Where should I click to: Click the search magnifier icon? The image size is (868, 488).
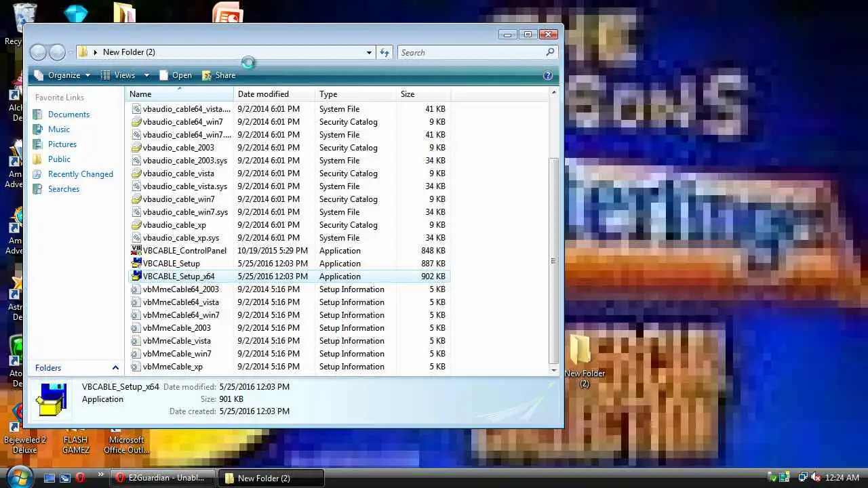[x=550, y=52]
